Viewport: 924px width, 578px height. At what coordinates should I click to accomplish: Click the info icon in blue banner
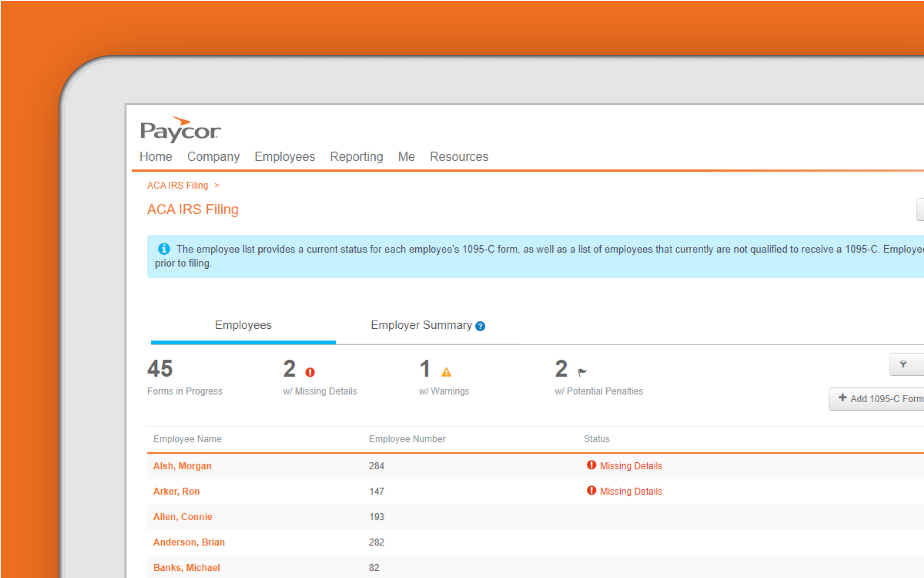tap(164, 249)
